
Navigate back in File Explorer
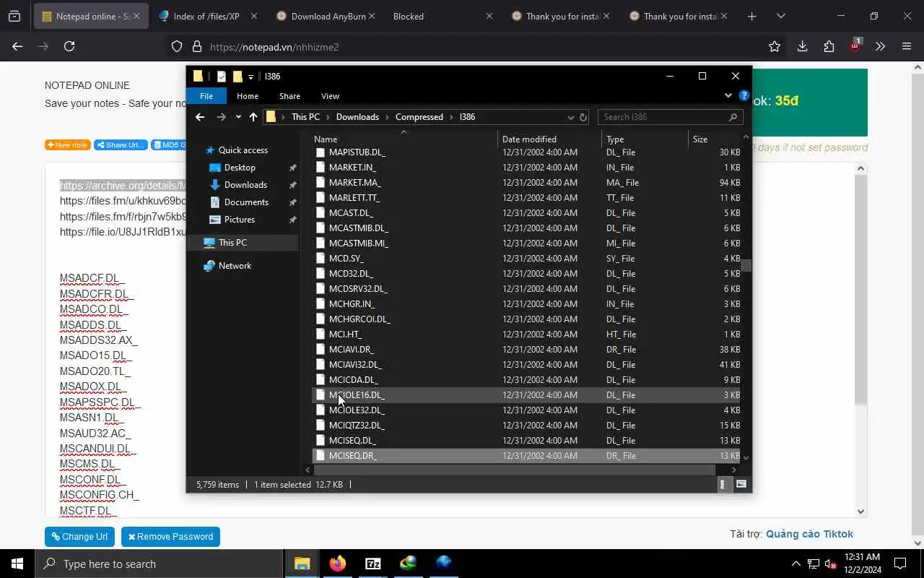tap(200, 117)
